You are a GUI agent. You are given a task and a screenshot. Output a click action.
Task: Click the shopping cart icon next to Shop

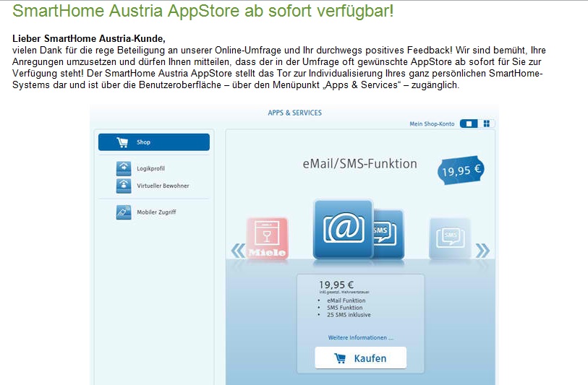point(122,142)
